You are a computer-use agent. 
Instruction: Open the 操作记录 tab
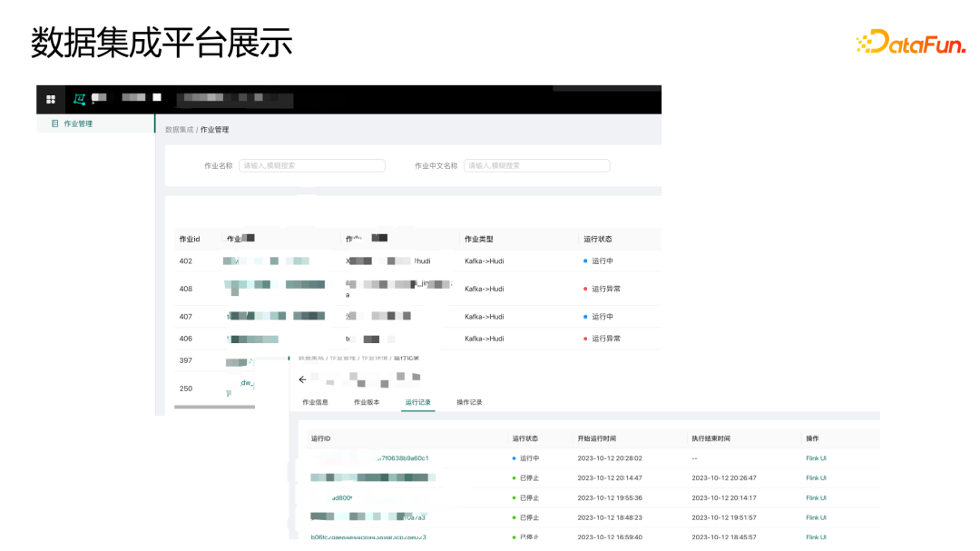(x=469, y=402)
